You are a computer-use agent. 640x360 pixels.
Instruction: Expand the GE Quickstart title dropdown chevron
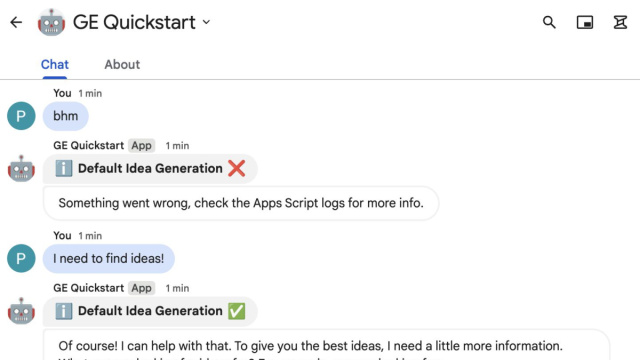207,22
